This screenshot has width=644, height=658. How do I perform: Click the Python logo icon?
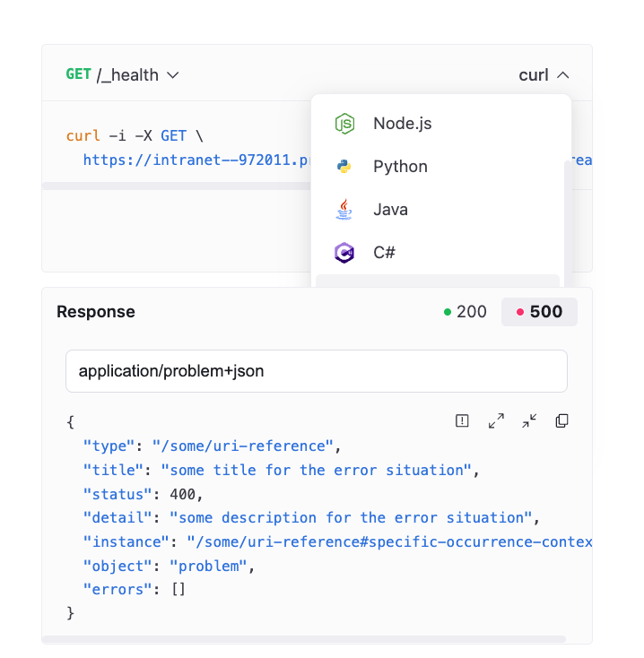[x=344, y=167]
